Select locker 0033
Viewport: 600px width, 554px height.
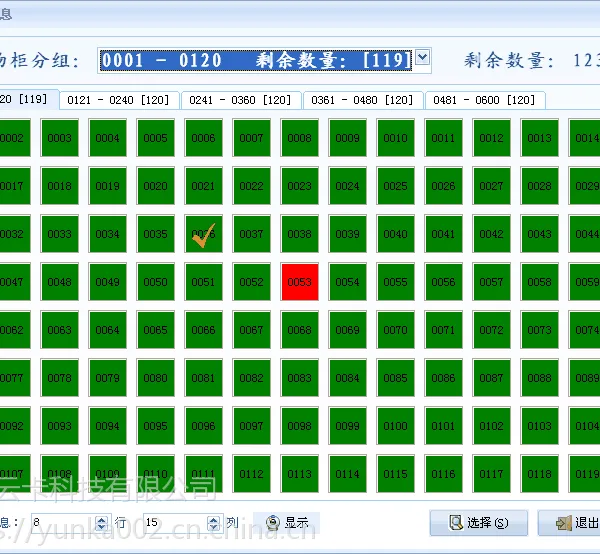60,234
